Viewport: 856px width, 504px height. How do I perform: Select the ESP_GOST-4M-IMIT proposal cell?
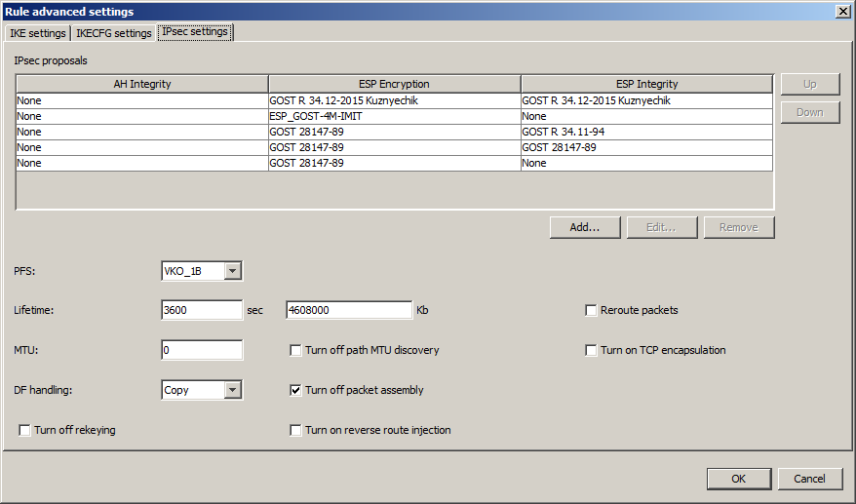click(394, 116)
